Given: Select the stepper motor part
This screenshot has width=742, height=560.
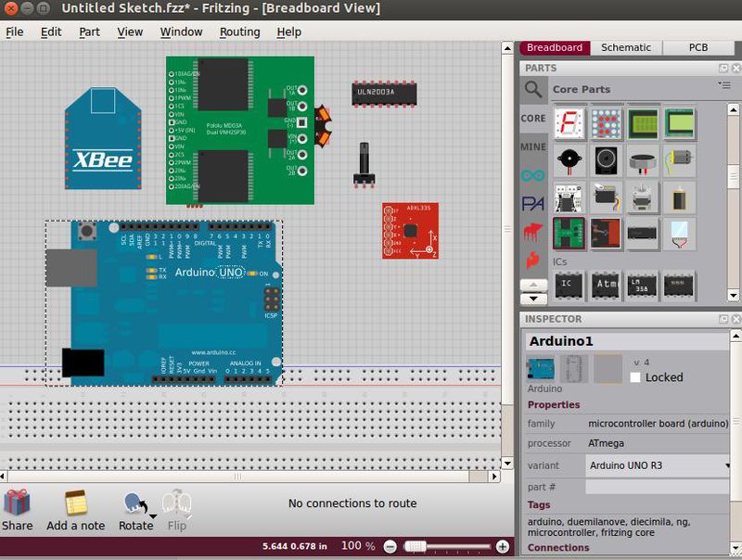Looking at the screenshot, I should click(640, 198).
